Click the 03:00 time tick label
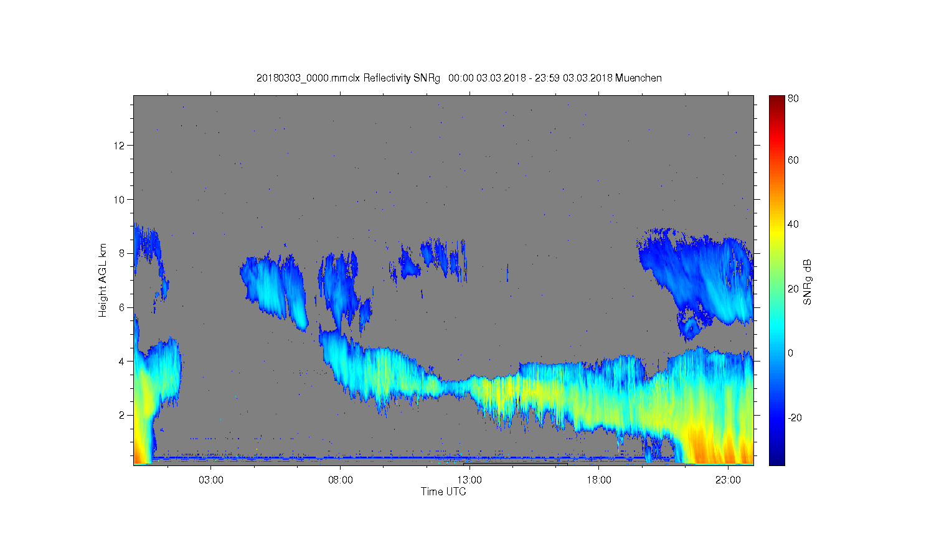Viewport: 934px width, 560px height. click(211, 480)
